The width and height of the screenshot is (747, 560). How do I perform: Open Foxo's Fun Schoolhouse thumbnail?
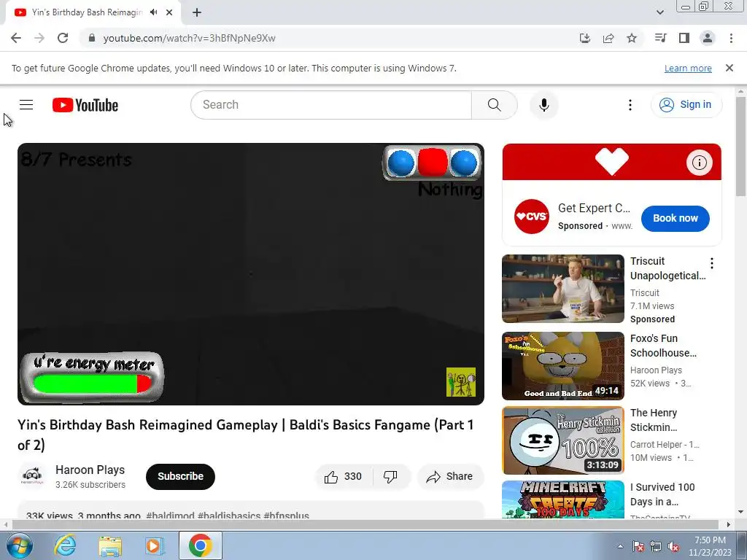click(x=562, y=366)
